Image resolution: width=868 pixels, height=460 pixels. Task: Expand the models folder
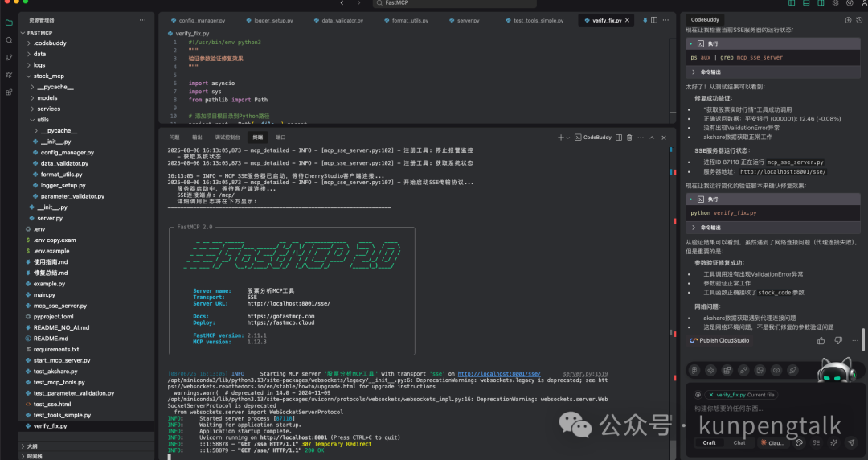click(33, 97)
